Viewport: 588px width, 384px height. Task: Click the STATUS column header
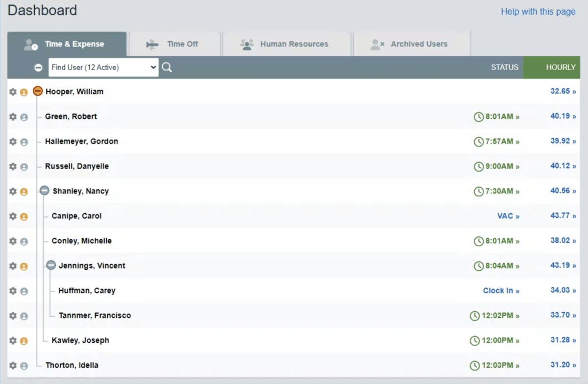click(505, 68)
